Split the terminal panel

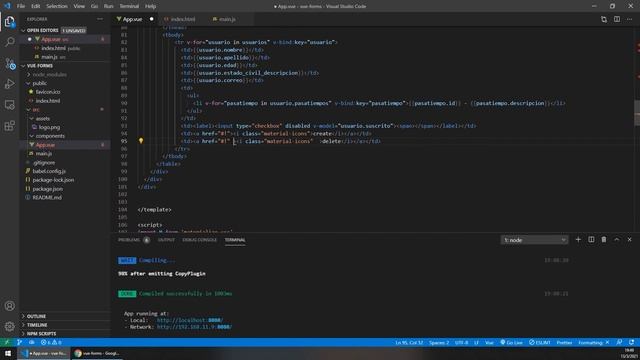591,240
